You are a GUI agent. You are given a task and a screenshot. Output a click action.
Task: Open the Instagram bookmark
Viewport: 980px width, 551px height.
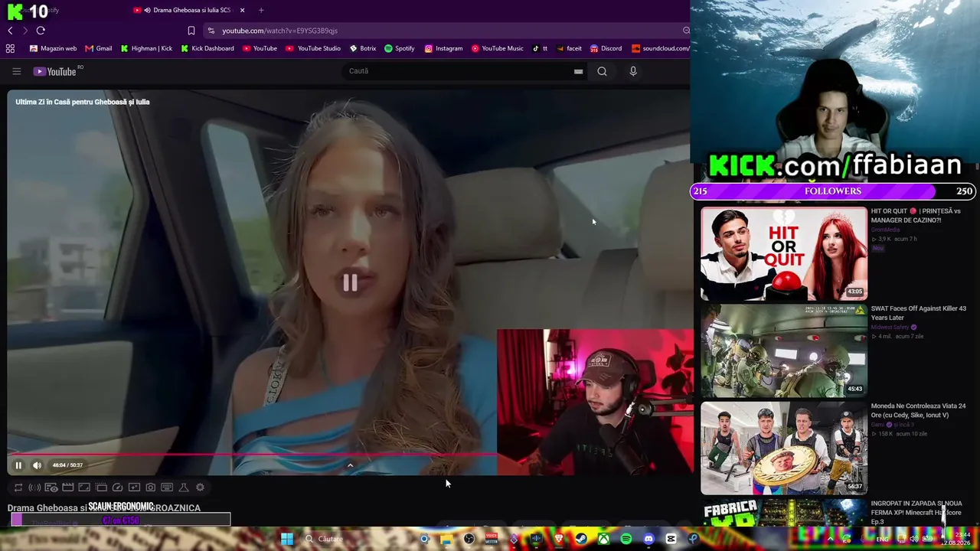(444, 48)
